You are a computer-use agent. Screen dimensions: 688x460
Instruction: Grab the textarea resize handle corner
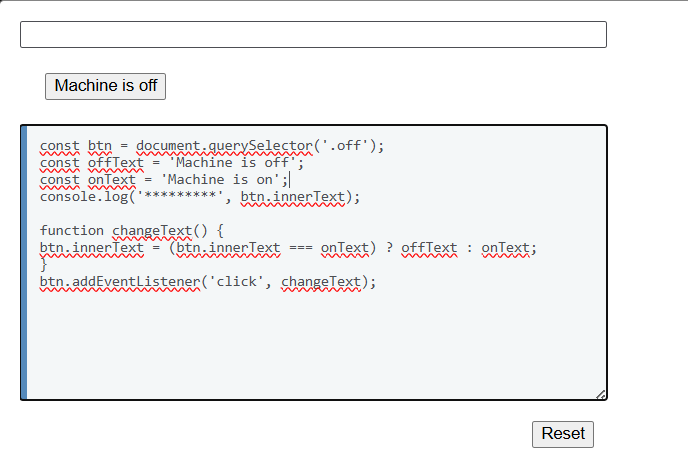(x=600, y=394)
